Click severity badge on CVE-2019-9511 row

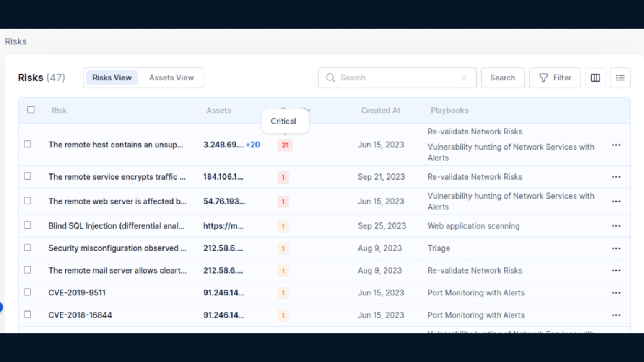(x=283, y=293)
